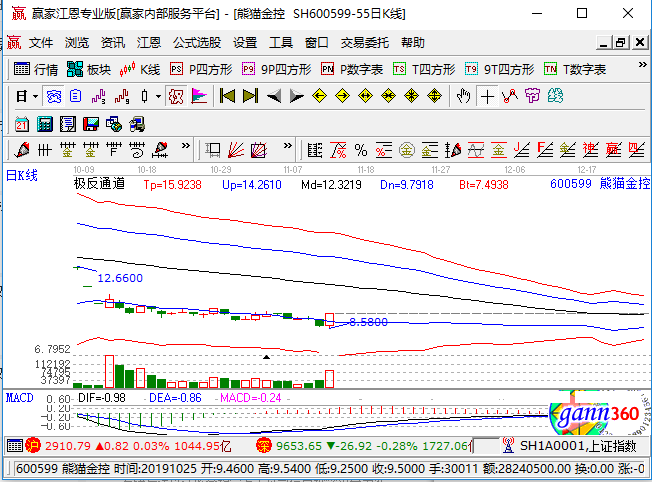Click the purple step-line 3 icon

click(98, 96)
